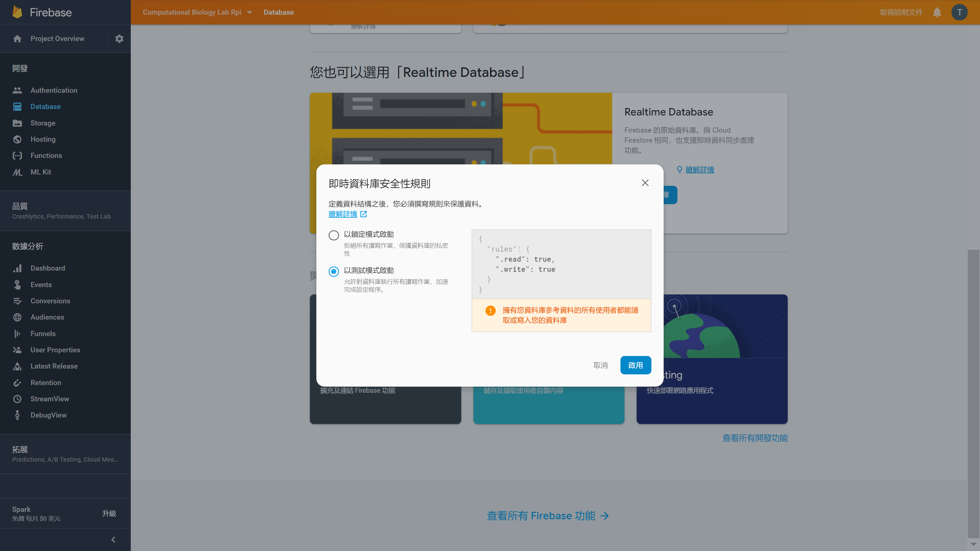This screenshot has height=551, width=980.
Task: Click the Dashboard bar chart icon
Action: point(17,268)
